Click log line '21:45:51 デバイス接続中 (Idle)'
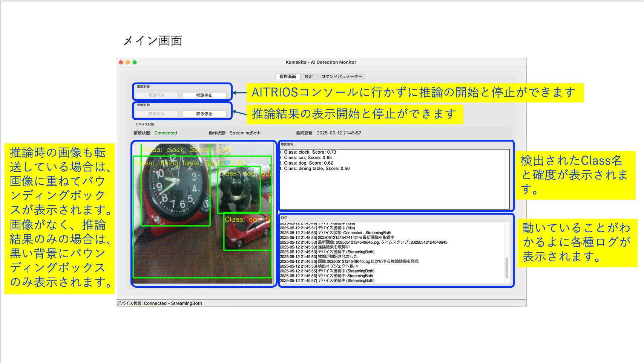This screenshot has width=644, height=363. coord(317,228)
